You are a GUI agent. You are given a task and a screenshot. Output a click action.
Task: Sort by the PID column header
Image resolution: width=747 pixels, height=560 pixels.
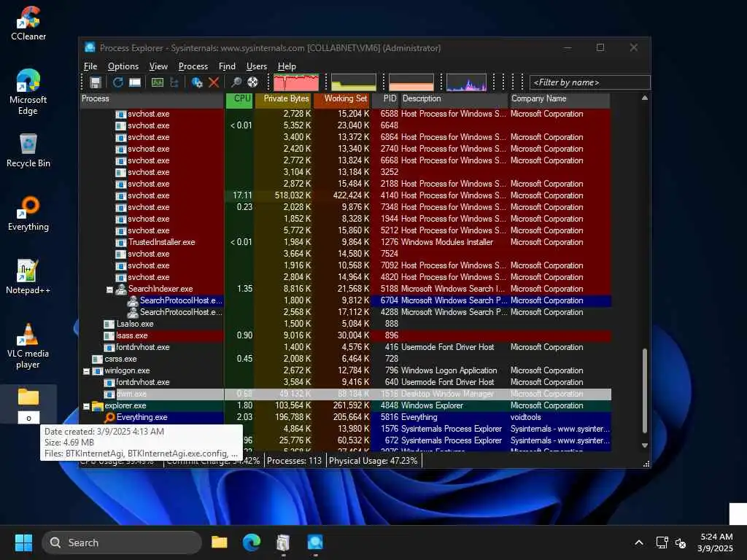click(x=385, y=99)
